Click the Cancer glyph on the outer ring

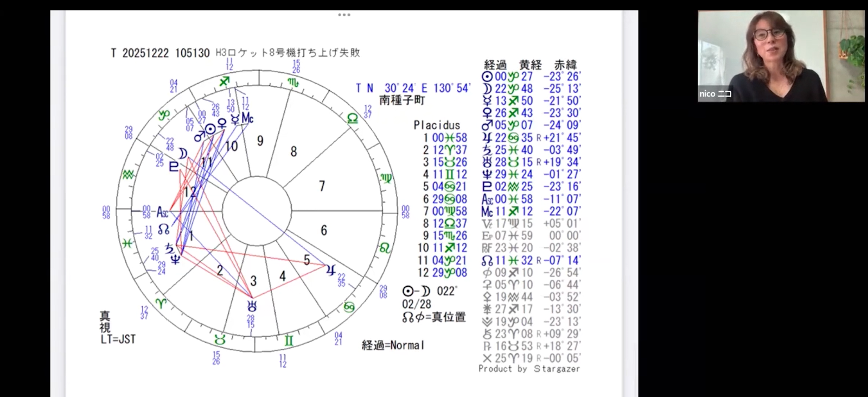pyautogui.click(x=349, y=307)
